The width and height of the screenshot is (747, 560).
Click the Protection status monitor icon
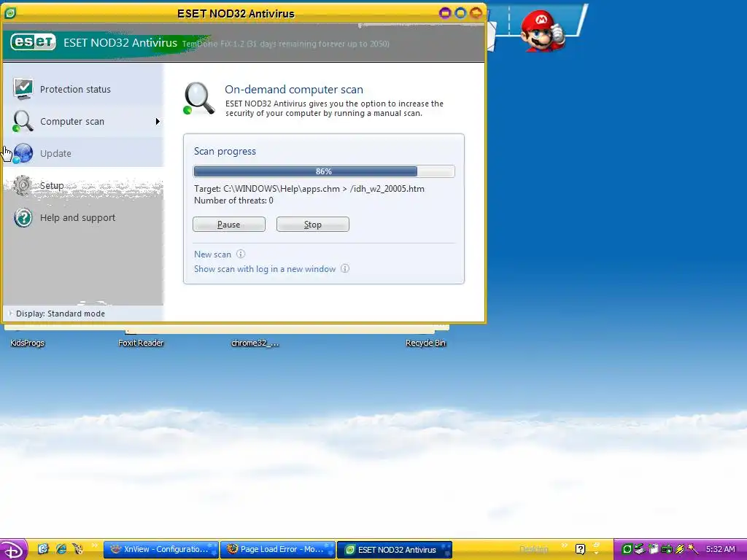point(23,88)
